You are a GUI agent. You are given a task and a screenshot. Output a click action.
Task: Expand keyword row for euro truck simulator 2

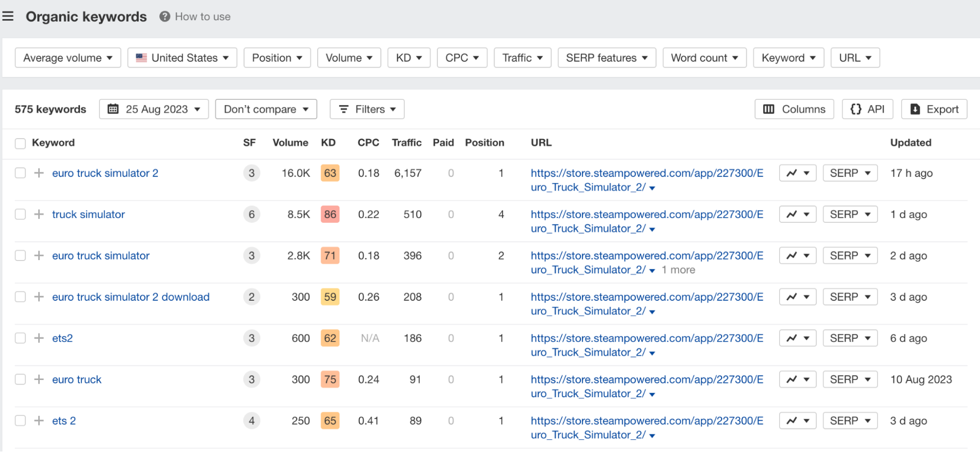(39, 173)
